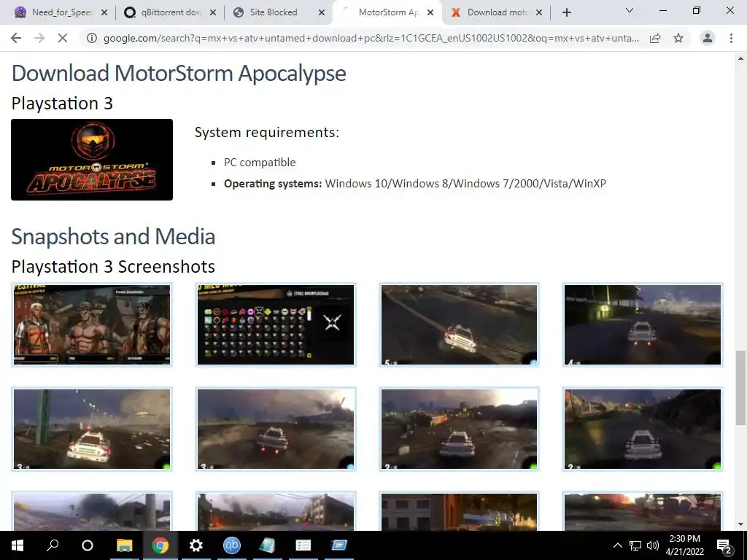
Task: Stop loading the page
Action: [63, 38]
